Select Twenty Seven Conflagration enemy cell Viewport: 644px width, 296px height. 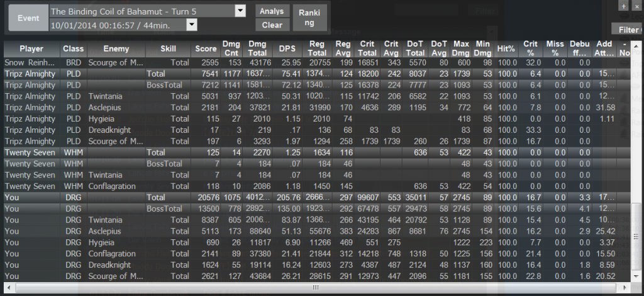(112, 186)
